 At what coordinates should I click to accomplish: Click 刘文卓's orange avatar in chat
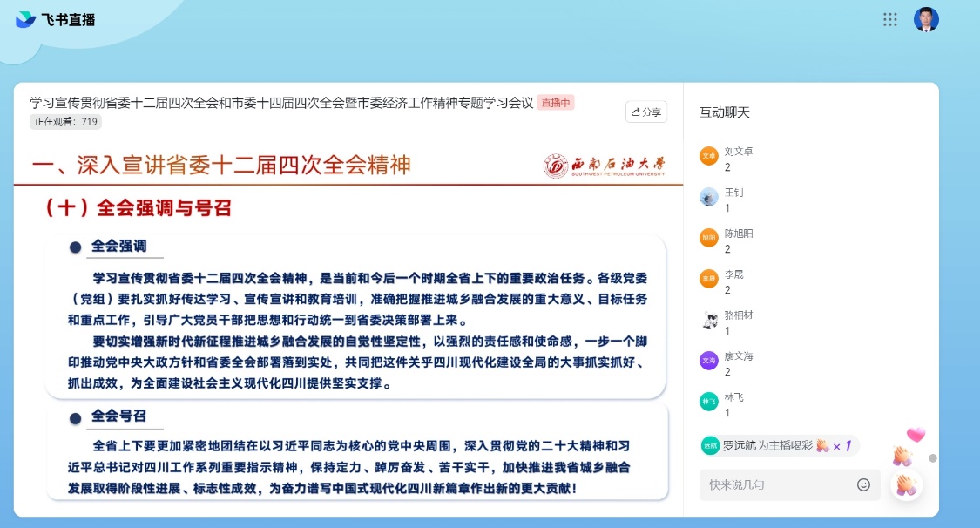coord(709,156)
